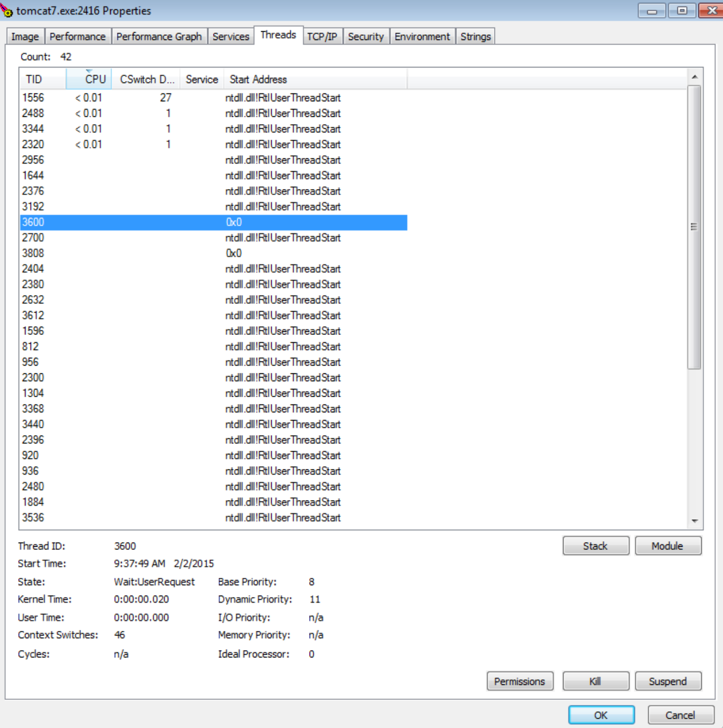This screenshot has height=728, width=723.
Task: Select thread row 2632
Action: 213,300
